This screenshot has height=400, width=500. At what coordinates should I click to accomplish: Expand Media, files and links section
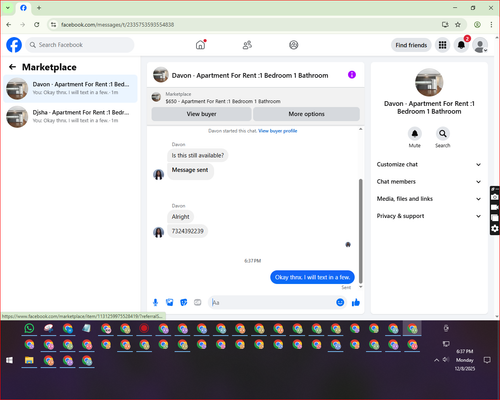[429, 199]
